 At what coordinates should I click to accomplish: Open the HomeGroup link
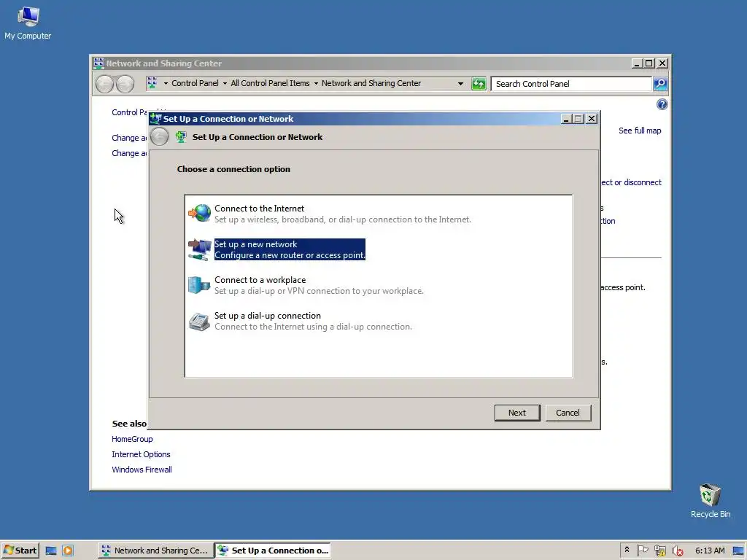pos(133,439)
